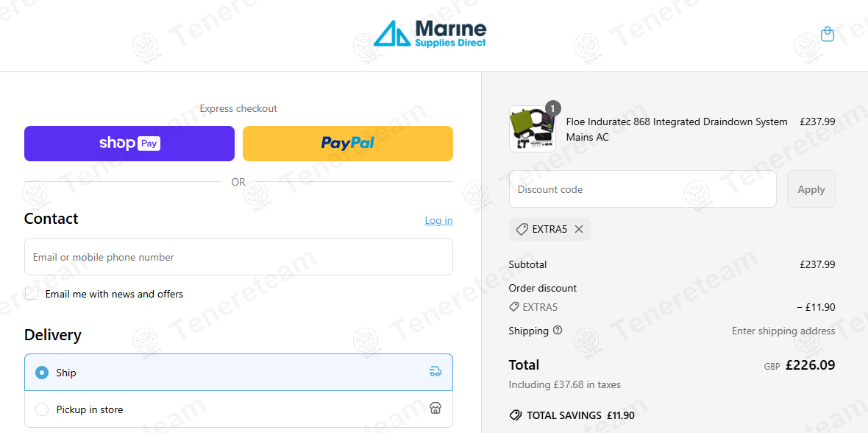Click the shipping help question mark icon
This screenshot has width=868, height=433.
(x=558, y=331)
